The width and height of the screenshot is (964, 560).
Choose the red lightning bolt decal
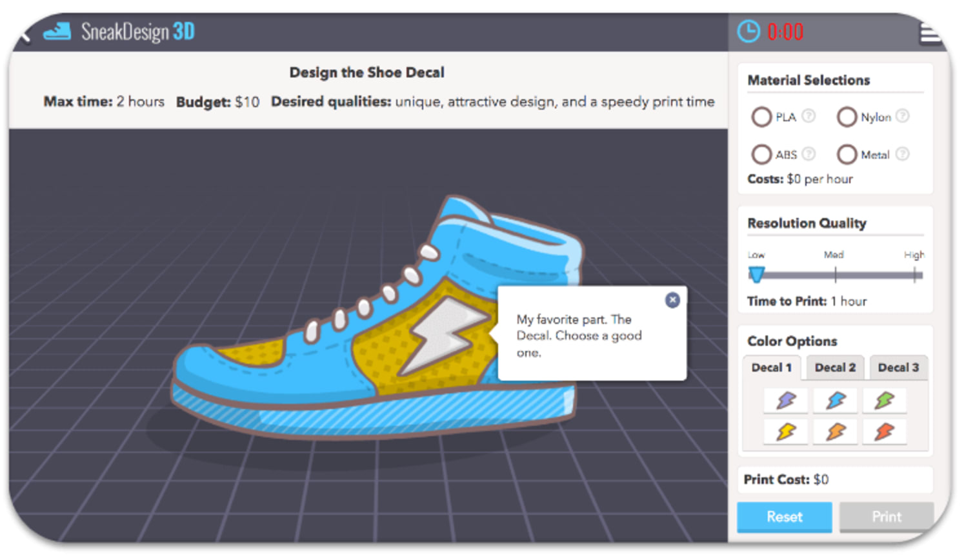(x=885, y=432)
